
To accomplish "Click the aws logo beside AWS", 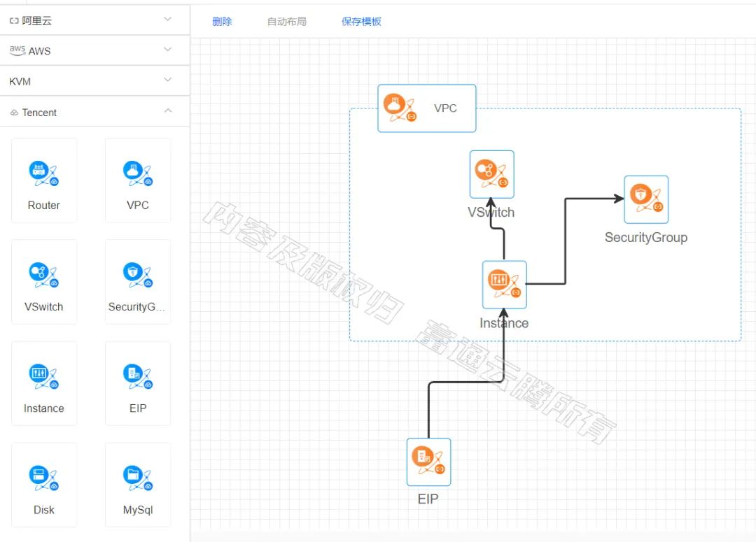I will coord(17,50).
